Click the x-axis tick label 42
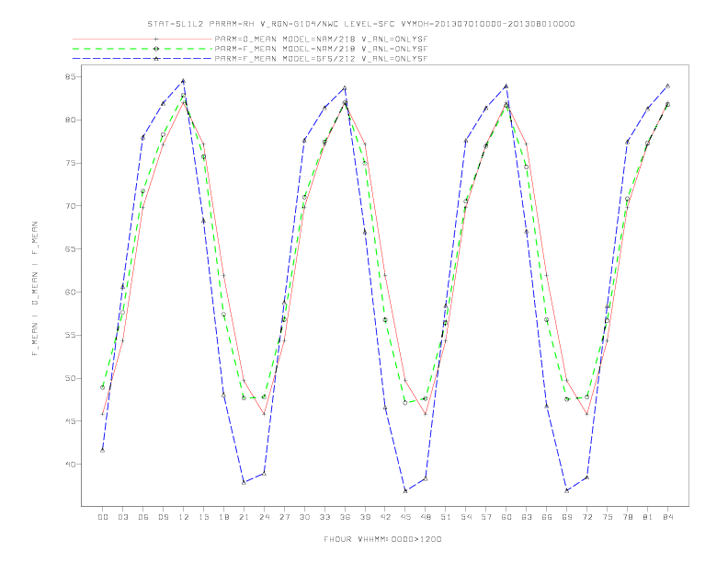The image size is (728, 563). coord(385,517)
